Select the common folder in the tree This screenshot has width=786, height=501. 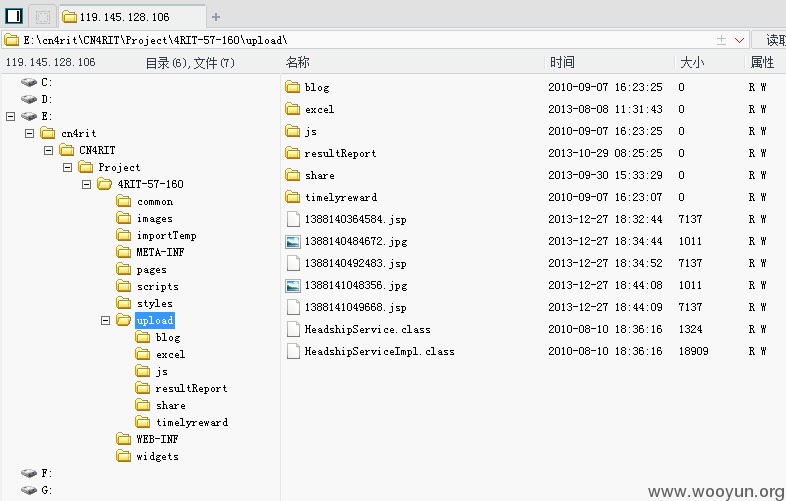click(x=155, y=202)
